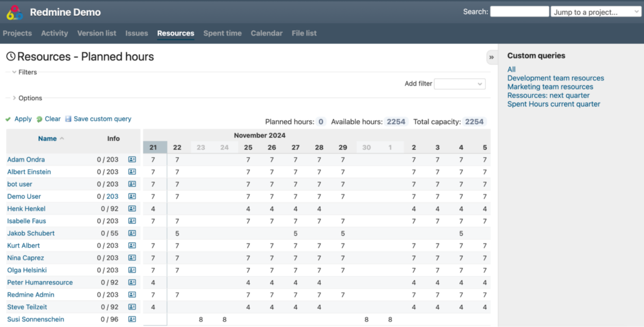The width and height of the screenshot is (644, 327).
Task: Click the Redmine logo icon
Action: click(15, 12)
